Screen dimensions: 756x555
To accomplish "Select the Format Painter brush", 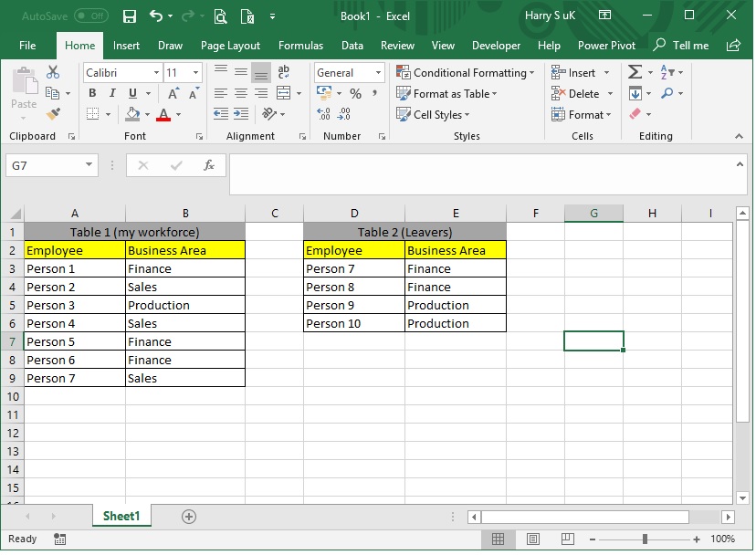I will (x=53, y=114).
